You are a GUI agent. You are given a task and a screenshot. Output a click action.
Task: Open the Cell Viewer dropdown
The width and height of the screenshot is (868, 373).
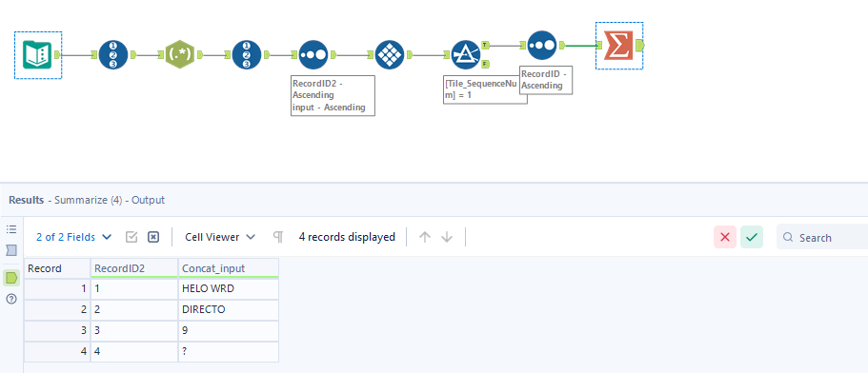pyautogui.click(x=220, y=237)
